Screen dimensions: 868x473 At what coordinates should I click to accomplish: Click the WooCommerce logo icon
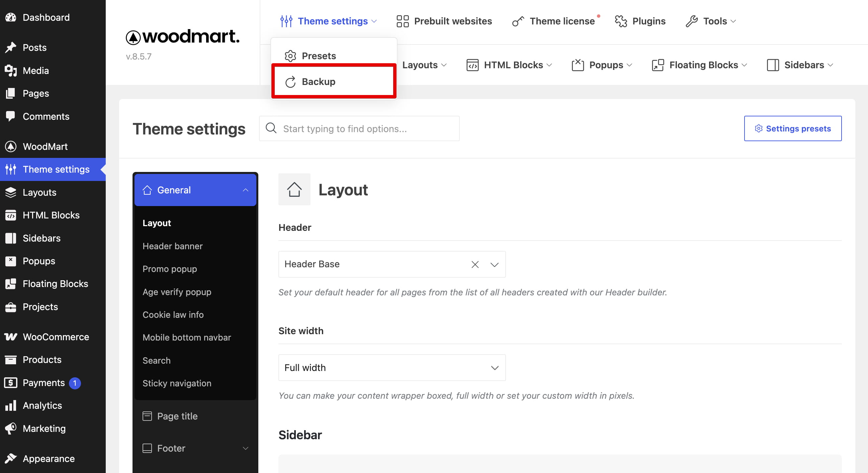(x=11, y=337)
